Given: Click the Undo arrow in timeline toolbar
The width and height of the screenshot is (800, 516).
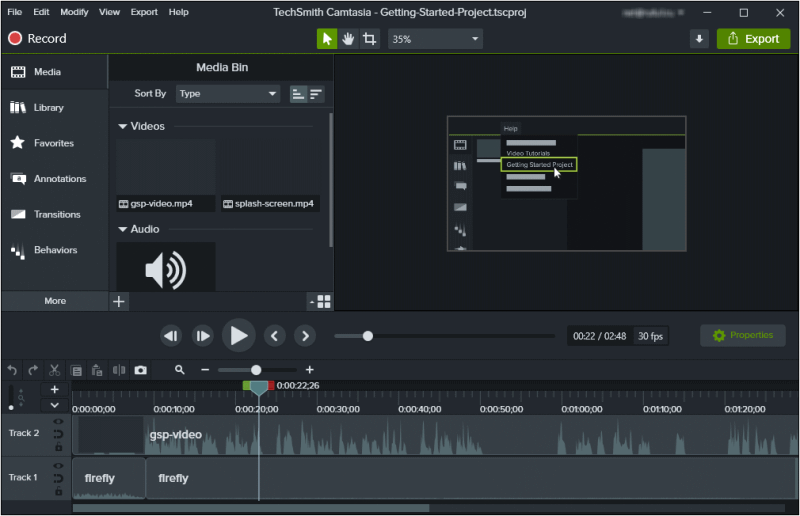Looking at the screenshot, I should click(12, 370).
